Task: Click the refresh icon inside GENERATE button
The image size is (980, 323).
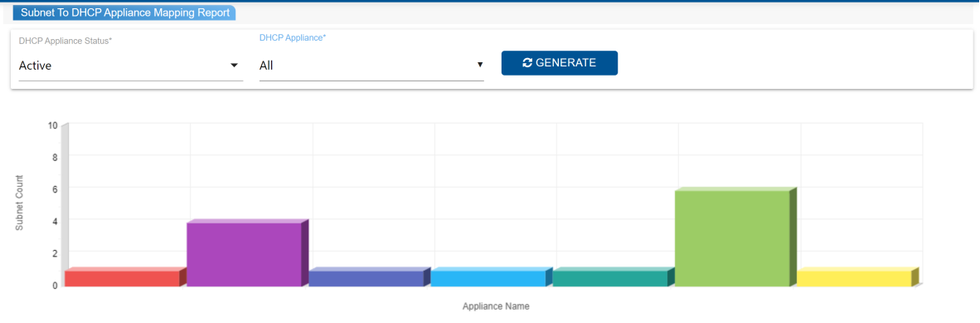Action: (x=527, y=62)
